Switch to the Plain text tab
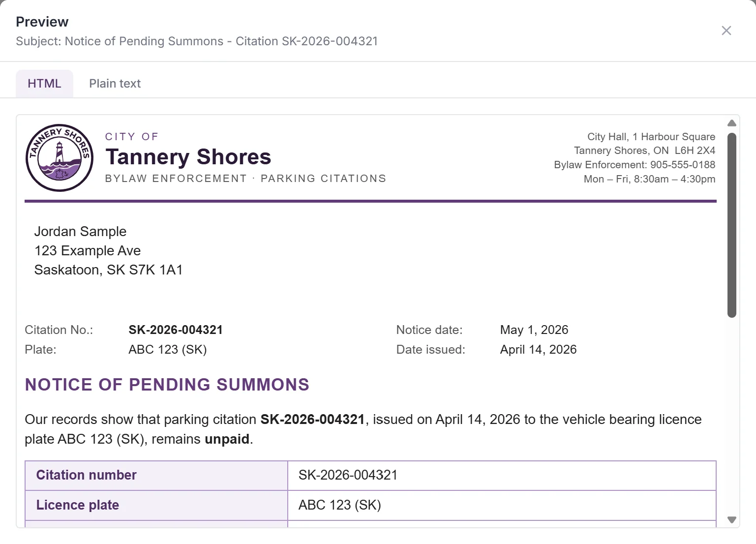Image resolution: width=756 pixels, height=544 pixels. pyautogui.click(x=115, y=84)
